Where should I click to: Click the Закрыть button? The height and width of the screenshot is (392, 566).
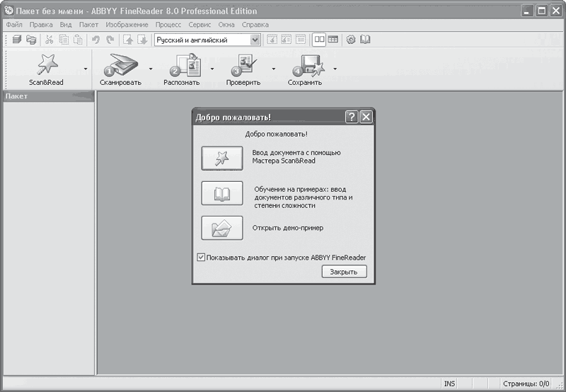[344, 272]
